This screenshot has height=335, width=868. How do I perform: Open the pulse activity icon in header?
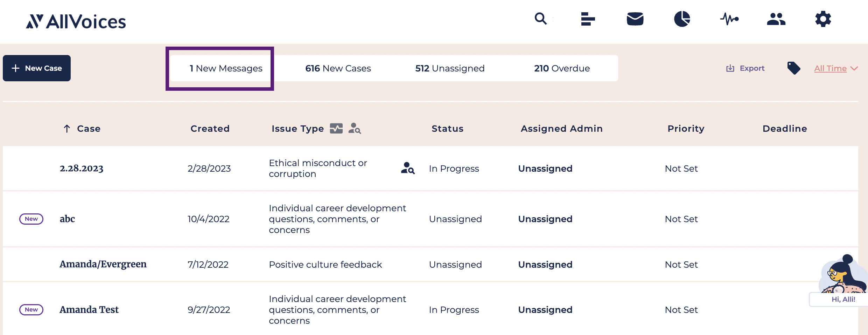tap(729, 19)
